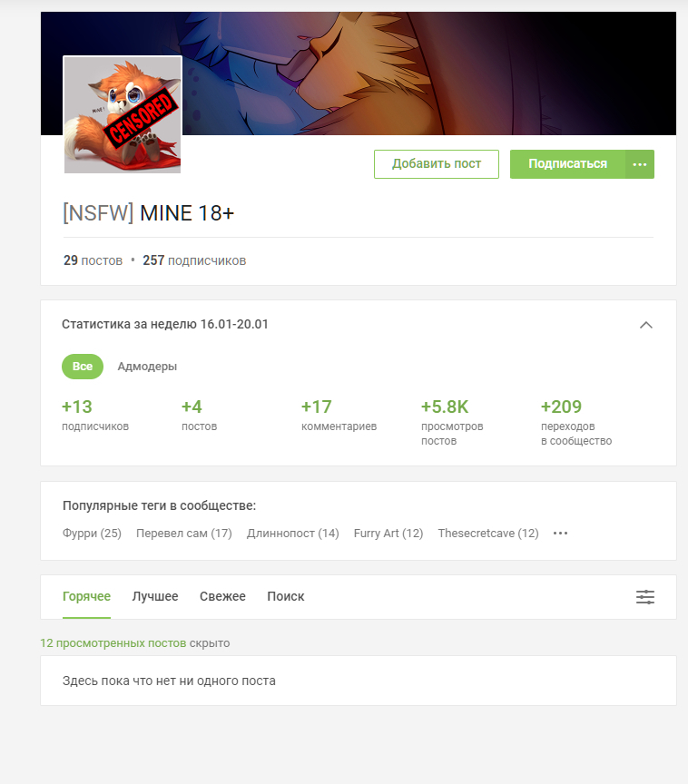This screenshot has height=784, width=688.
Task: Subscribe with the Подписаться button
Action: coord(567,164)
